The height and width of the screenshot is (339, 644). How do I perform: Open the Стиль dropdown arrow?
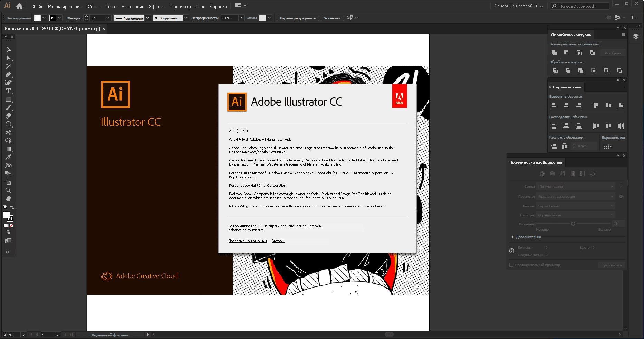pos(269,18)
